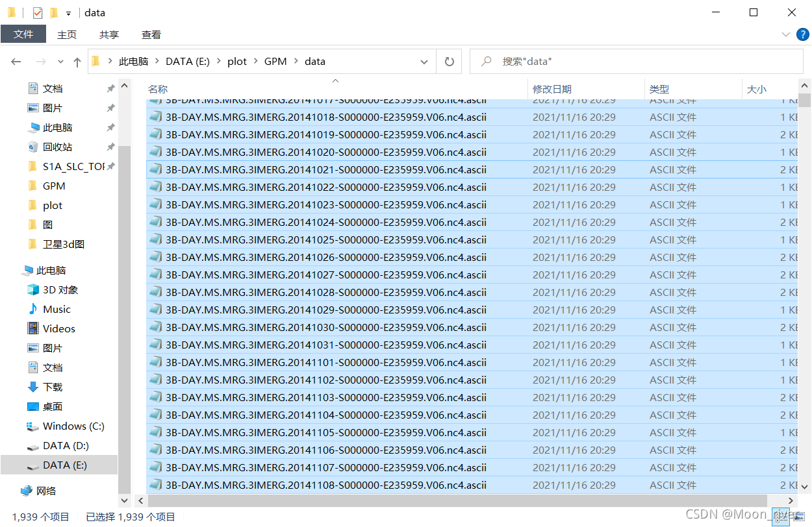Switch to the 查看 ribbon tab
812x527 pixels.
pos(151,34)
